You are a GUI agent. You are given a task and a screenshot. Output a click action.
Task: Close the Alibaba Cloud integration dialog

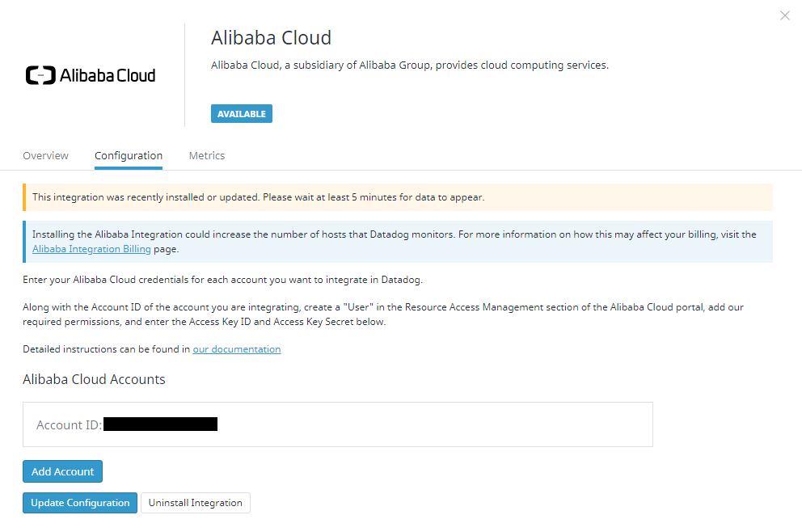pyautogui.click(x=784, y=16)
